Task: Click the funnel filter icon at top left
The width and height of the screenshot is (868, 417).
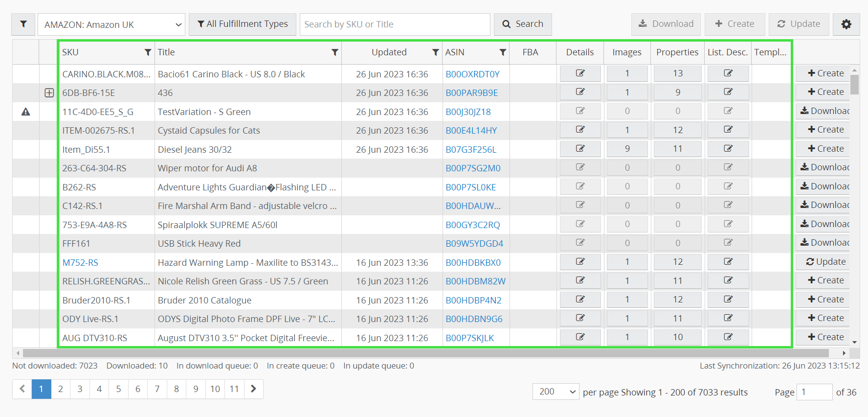Action: (23, 24)
